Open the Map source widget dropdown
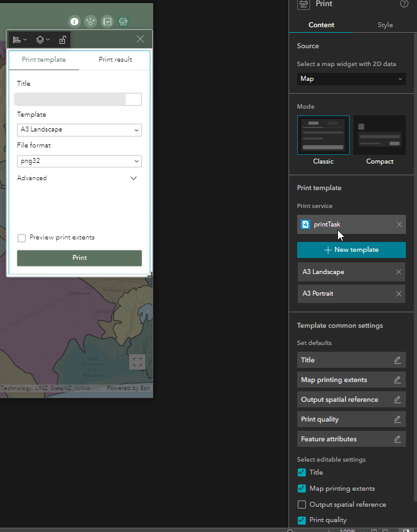Image resolution: width=417 pixels, height=532 pixels. 351,79
